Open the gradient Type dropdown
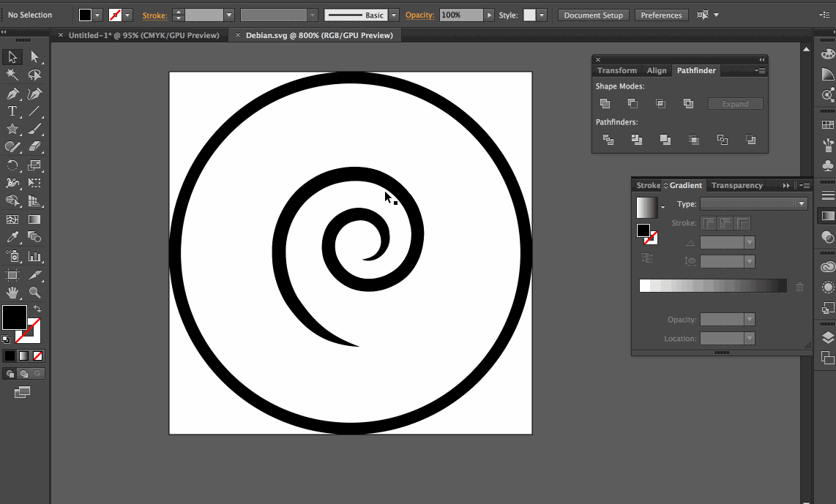The width and height of the screenshot is (836, 504). 802,204
